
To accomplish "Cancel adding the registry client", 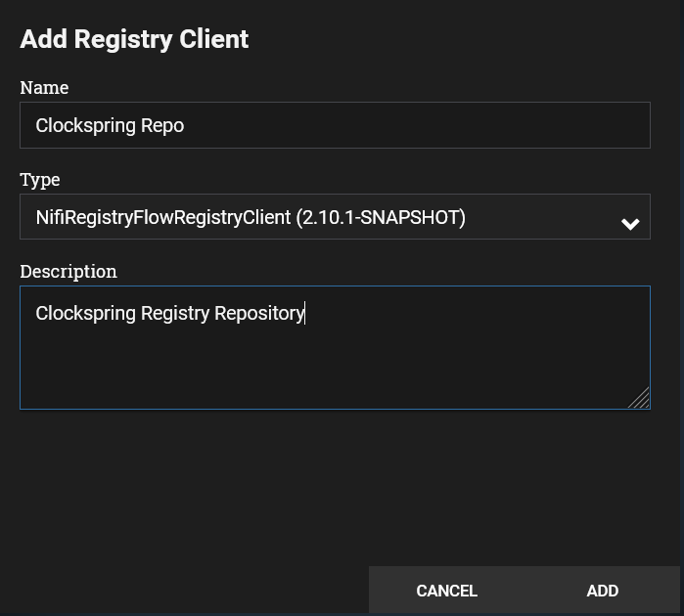I will click(x=446, y=591).
